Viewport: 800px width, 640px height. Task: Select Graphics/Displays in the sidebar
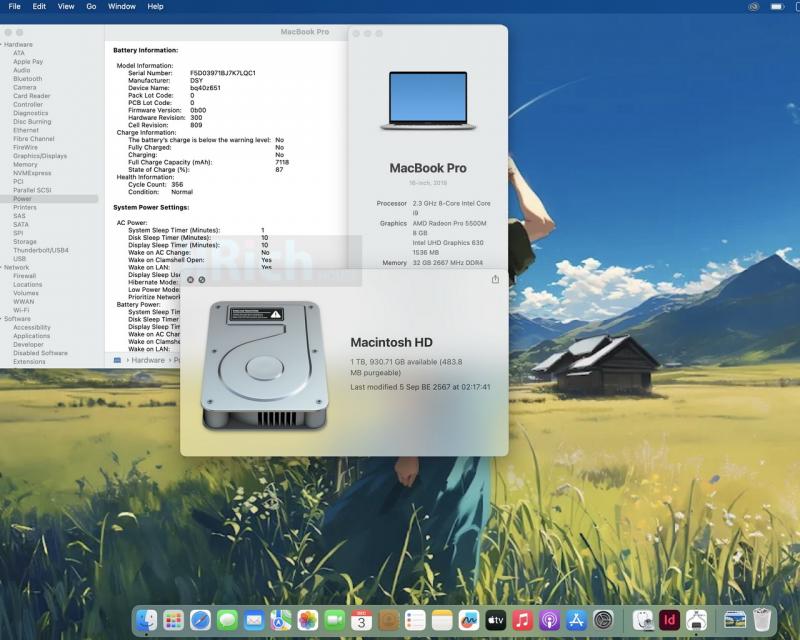40,156
